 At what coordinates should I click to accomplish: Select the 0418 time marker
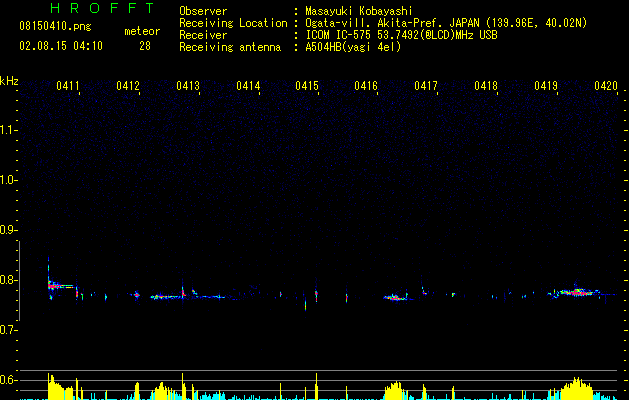pos(486,86)
